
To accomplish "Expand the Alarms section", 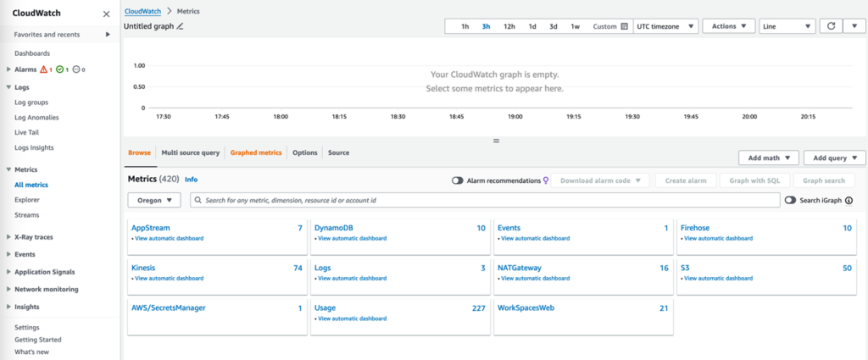I will tap(8, 69).
